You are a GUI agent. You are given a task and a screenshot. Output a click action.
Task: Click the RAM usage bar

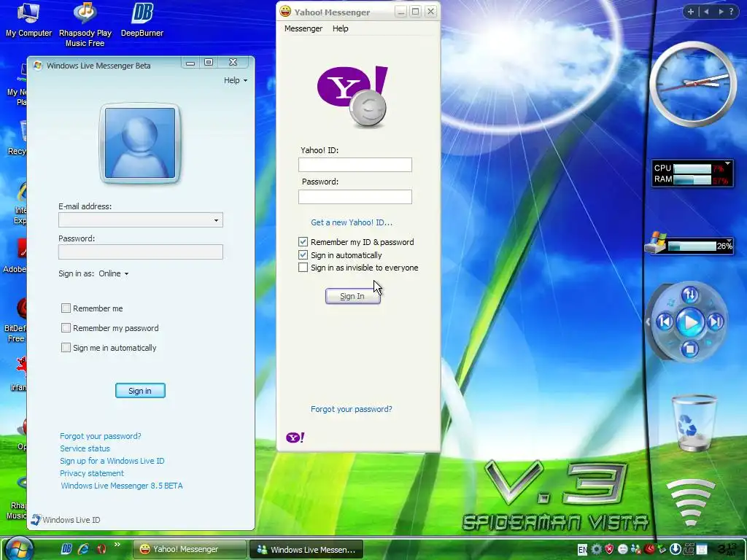pyautogui.click(x=692, y=179)
